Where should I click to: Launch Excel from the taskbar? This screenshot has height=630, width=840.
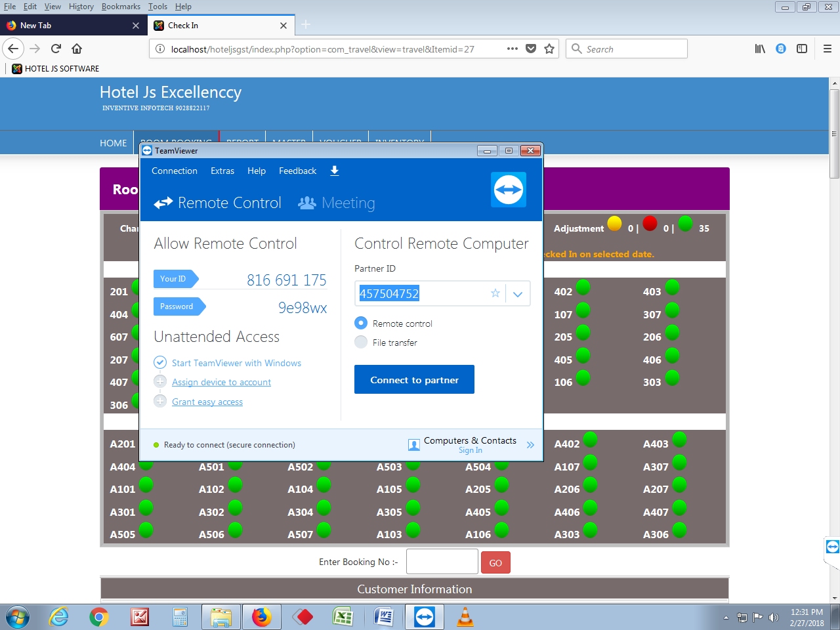(x=343, y=617)
